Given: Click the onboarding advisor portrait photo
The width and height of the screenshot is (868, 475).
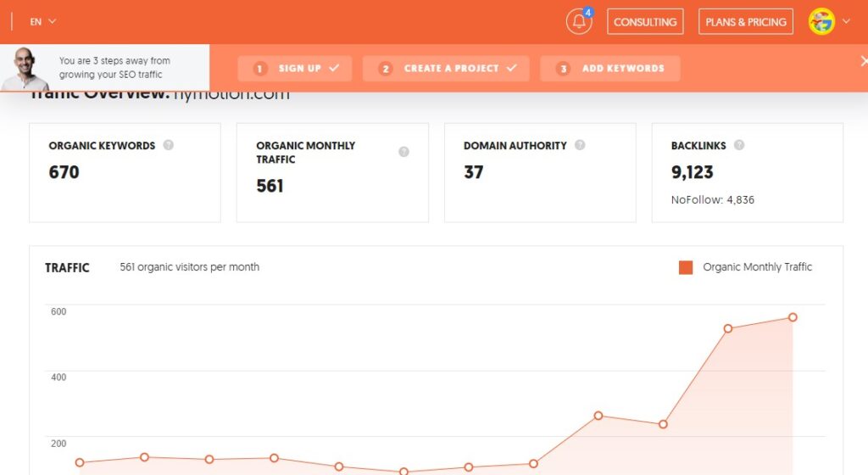Looking at the screenshot, I should click(25, 68).
